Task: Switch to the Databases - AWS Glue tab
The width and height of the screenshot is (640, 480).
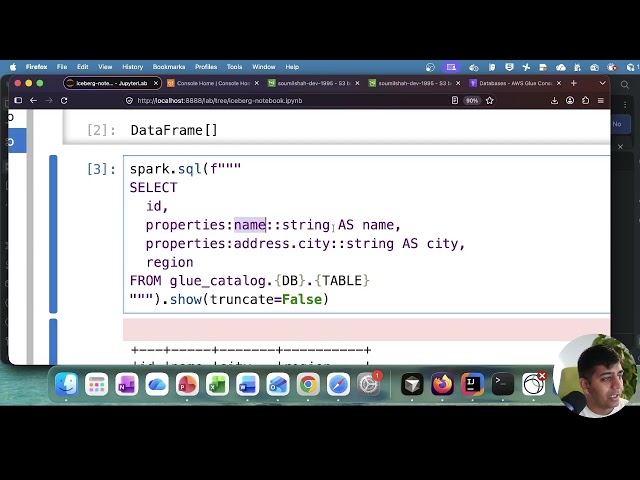Action: click(516, 83)
